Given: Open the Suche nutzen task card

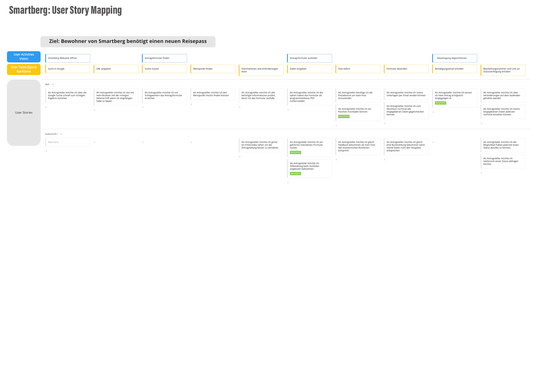Looking at the screenshot, I should 165,69.
